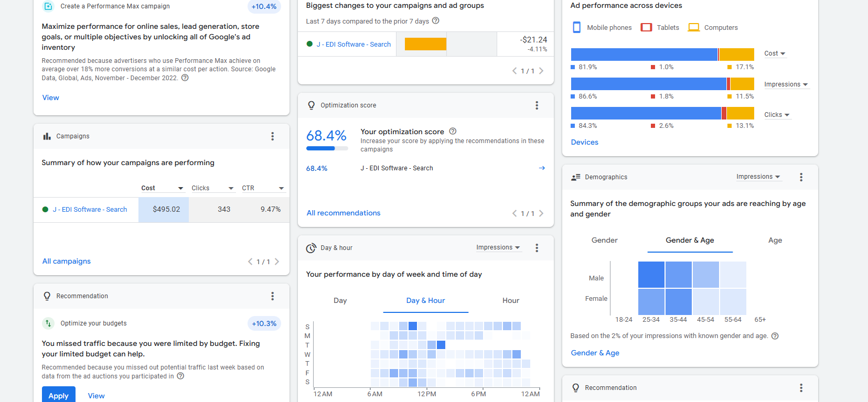Open All campaigns link
The image size is (868, 402).
pyautogui.click(x=67, y=261)
